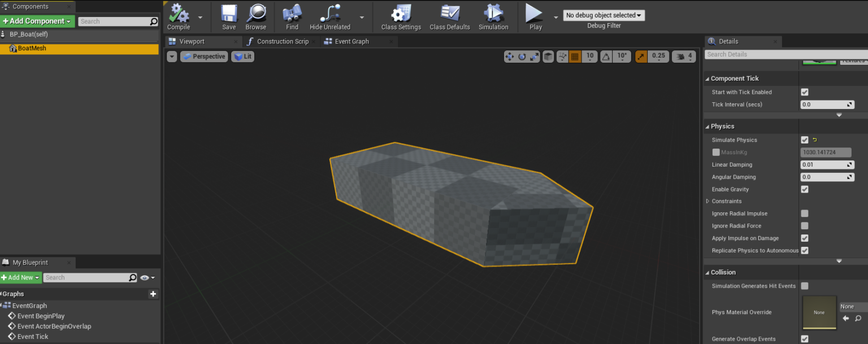Image resolution: width=868 pixels, height=344 pixels.
Task: Open the Add Component dropdown
Action: 37,21
